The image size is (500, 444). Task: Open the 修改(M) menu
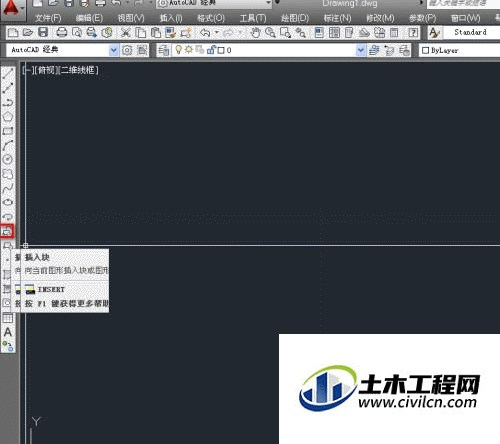(380, 18)
